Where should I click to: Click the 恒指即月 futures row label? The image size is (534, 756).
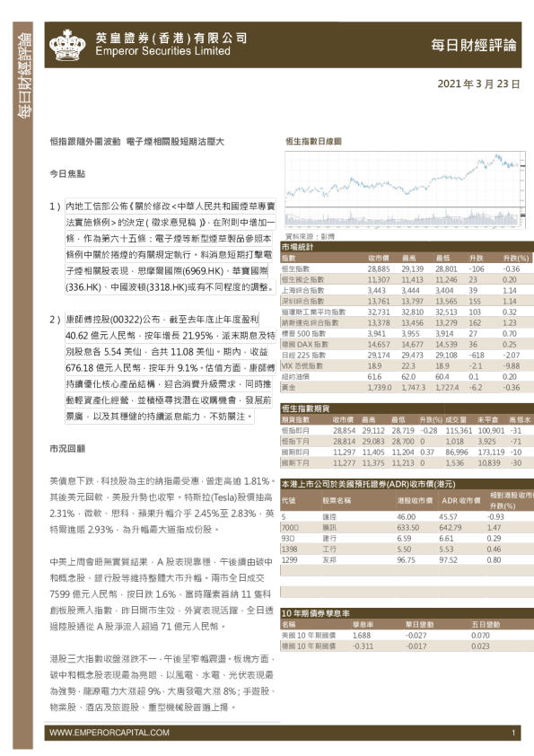coord(295,431)
